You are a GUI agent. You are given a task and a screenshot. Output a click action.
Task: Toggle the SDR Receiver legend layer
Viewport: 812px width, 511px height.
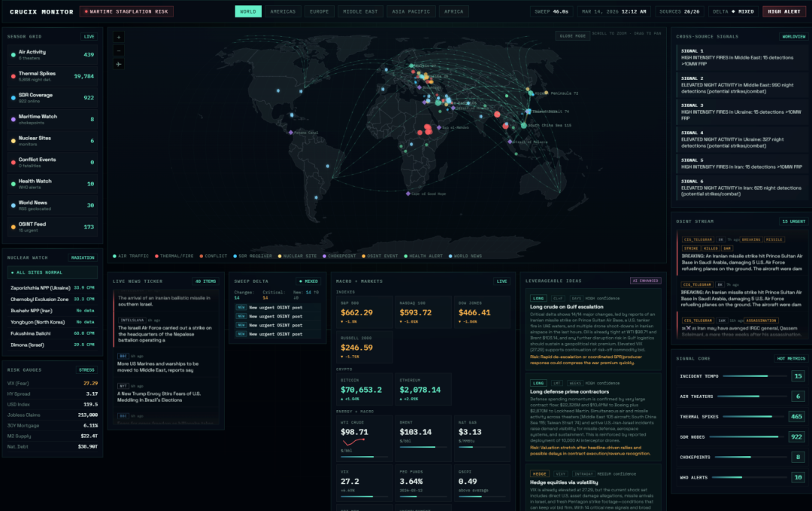[x=252, y=256]
